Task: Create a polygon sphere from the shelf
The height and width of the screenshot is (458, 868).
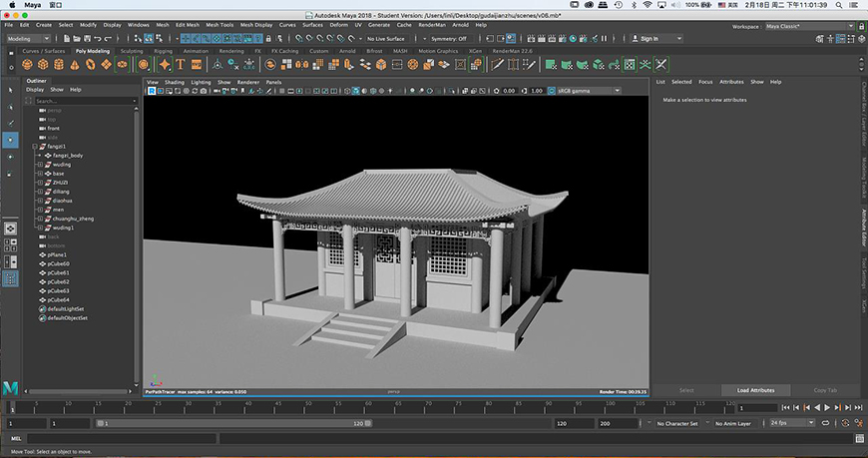Action: click(x=27, y=65)
